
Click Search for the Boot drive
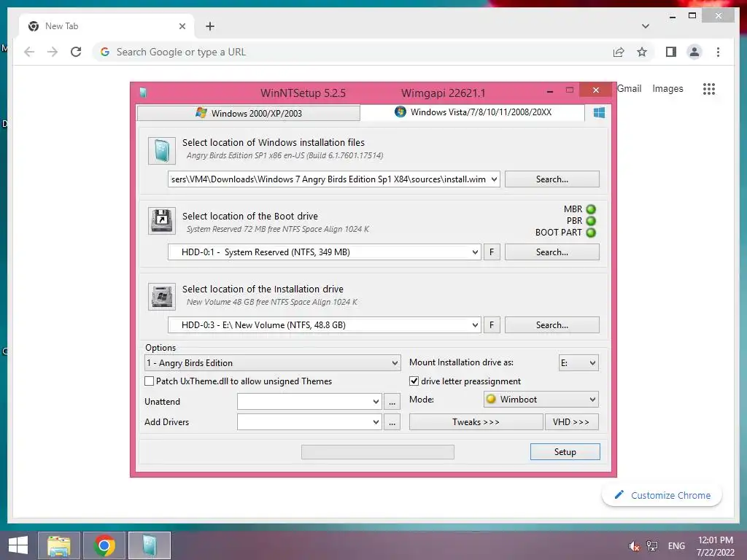pyautogui.click(x=551, y=252)
